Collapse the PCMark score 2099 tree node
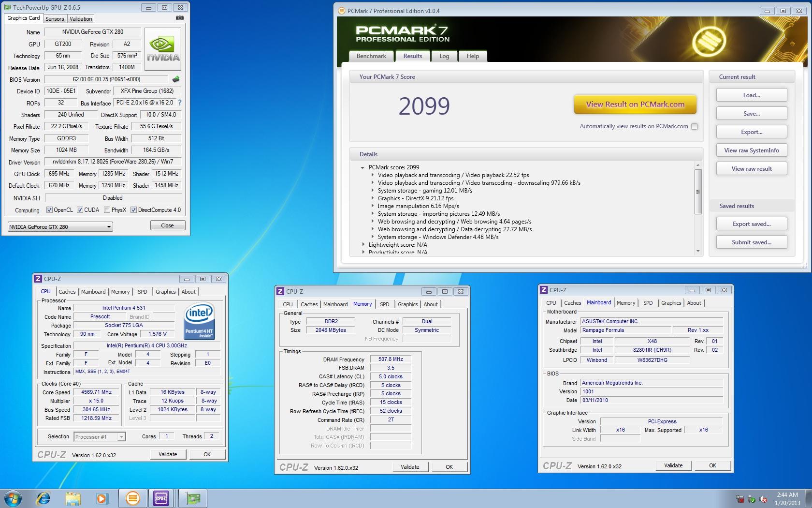The image size is (812, 508). [x=362, y=167]
